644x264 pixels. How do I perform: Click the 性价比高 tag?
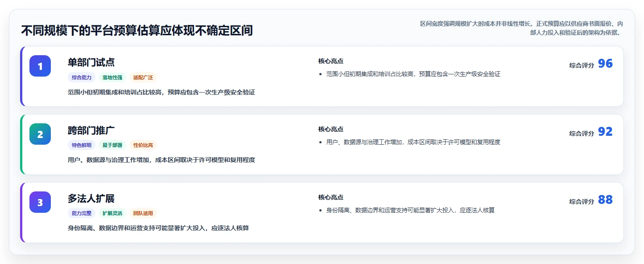tap(143, 145)
